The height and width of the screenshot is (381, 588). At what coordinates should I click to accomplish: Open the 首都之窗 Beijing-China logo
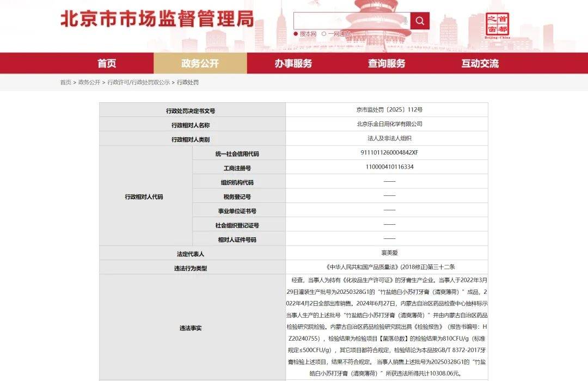(497, 26)
